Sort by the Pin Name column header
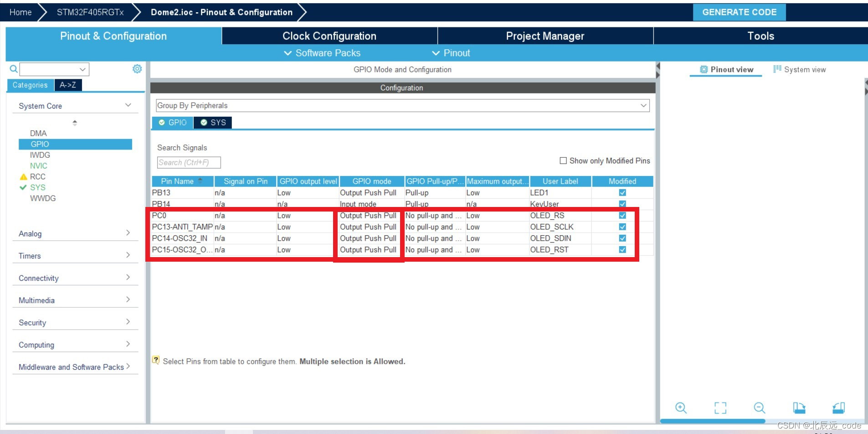The height and width of the screenshot is (434, 868). tap(183, 181)
